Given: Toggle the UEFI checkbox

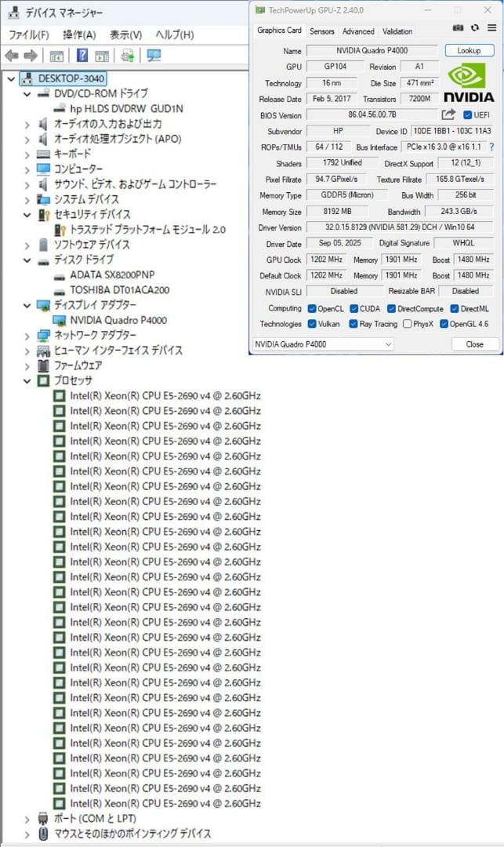Looking at the screenshot, I should pyautogui.click(x=467, y=115).
